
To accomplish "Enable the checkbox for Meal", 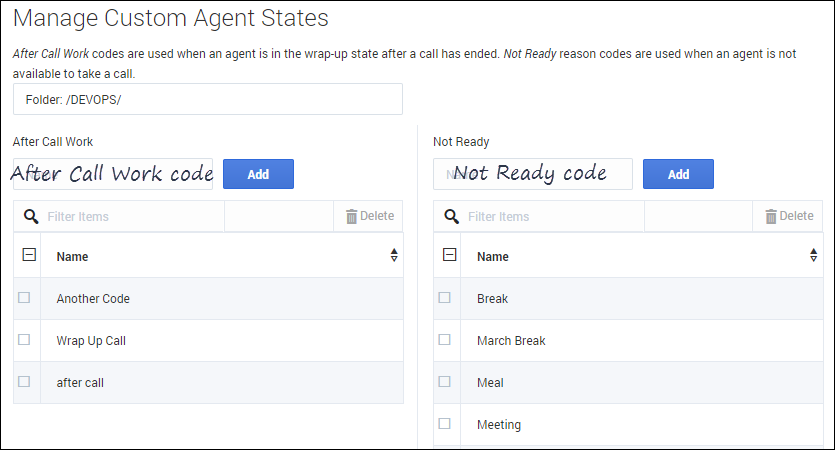I will 444,382.
